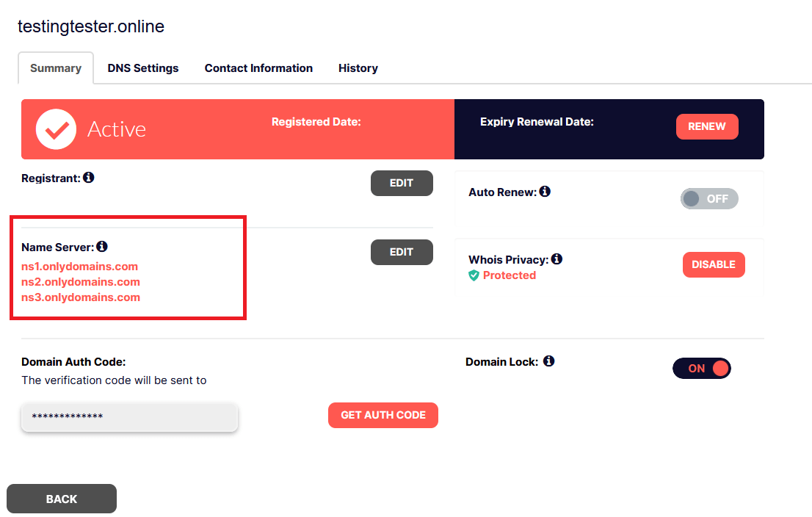812x517 pixels.
Task: Click the Whois Privacy info icon
Action: [x=557, y=258]
